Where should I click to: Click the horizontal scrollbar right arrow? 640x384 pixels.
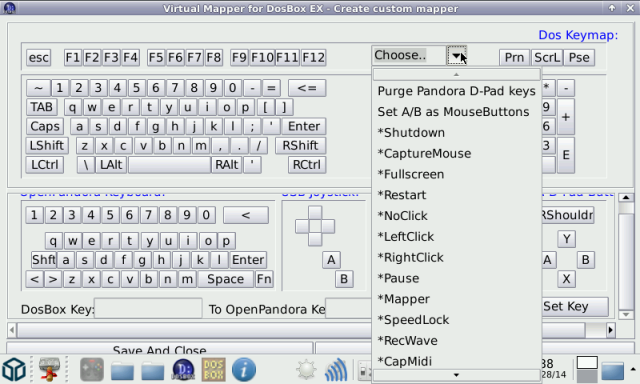point(611,330)
